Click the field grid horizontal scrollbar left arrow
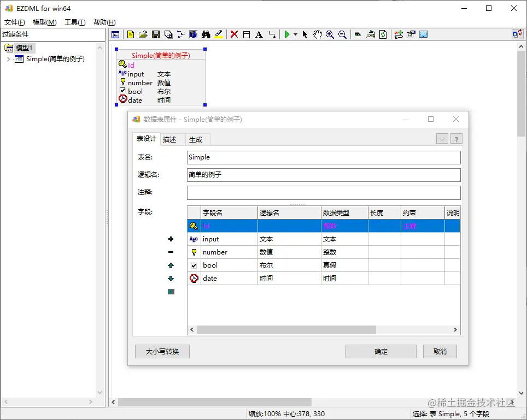Image resolution: width=527 pixels, height=420 pixels. (x=192, y=330)
